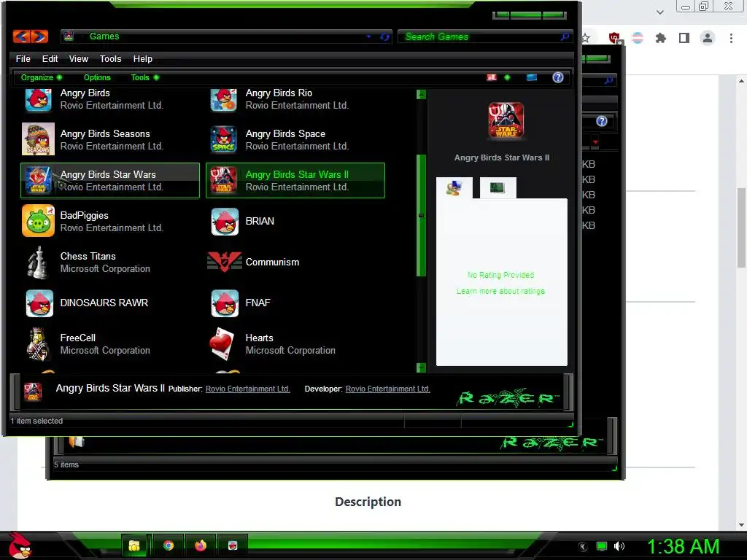This screenshot has width=747, height=560.
Task: Select the DINOSAURS RAWR icon
Action: (x=39, y=303)
